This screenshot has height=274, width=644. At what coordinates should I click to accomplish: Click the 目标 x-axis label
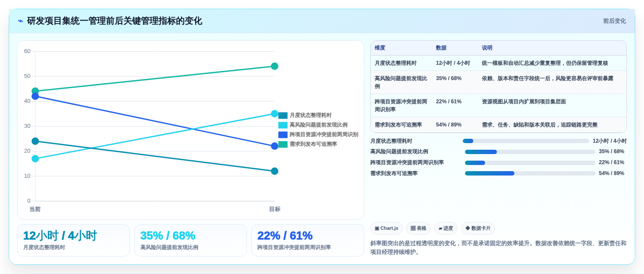click(274, 209)
